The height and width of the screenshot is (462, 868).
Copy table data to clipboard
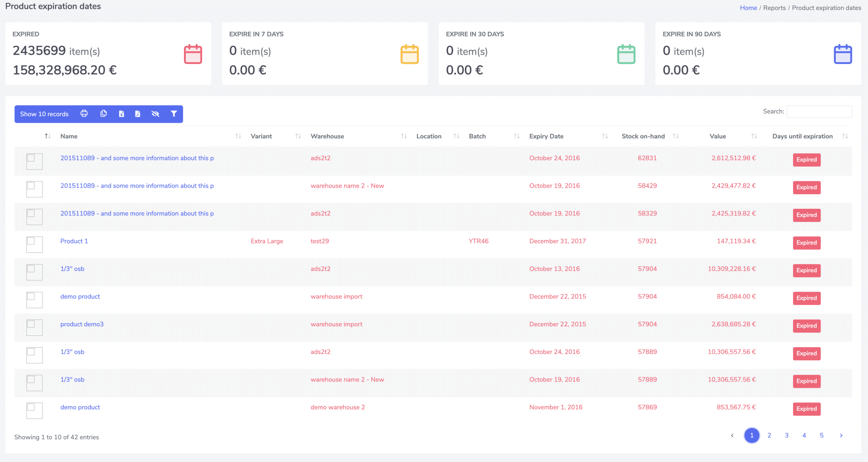click(103, 113)
